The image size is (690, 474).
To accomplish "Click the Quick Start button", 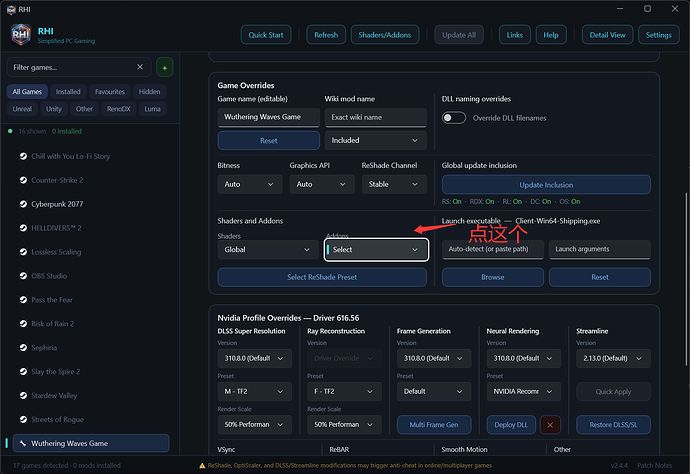I will pos(266,35).
